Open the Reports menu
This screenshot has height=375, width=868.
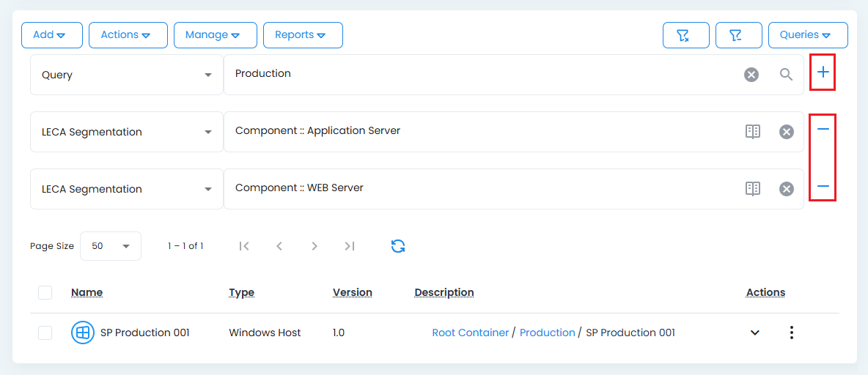click(302, 35)
